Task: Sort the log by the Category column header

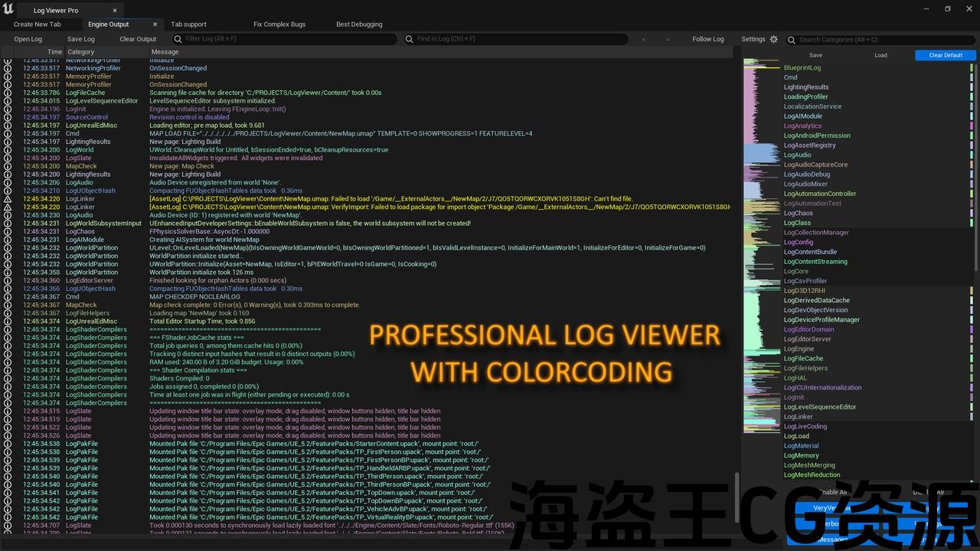Action: [x=80, y=52]
